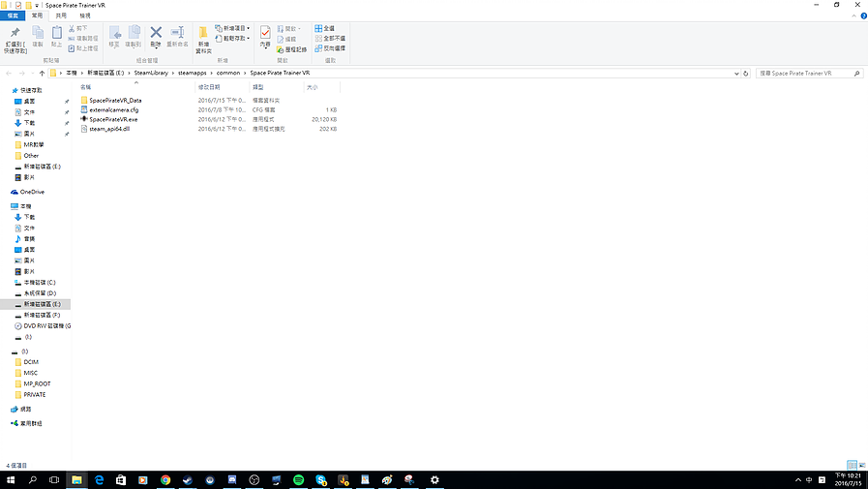
Task: Show hidden system tray icons chevron
Action: [797, 480]
